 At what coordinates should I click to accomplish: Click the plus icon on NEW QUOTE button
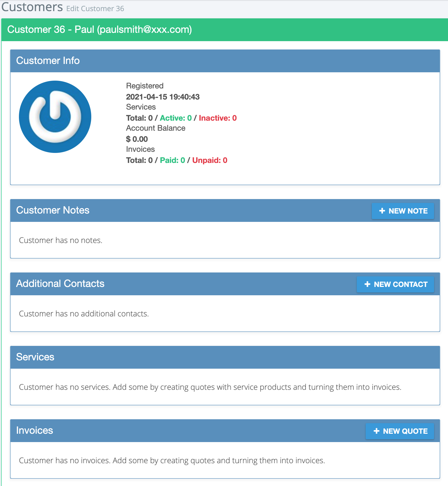376,431
